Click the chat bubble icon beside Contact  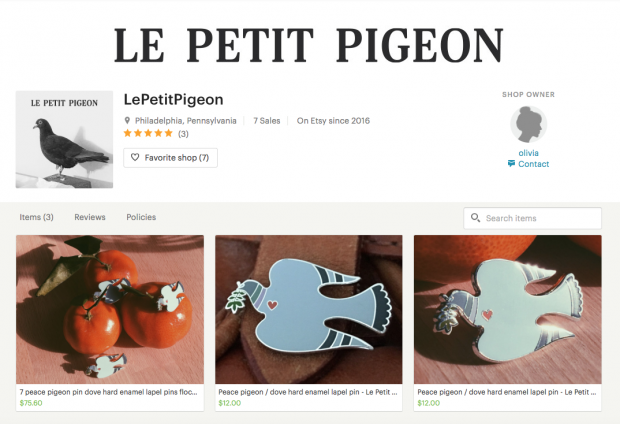coord(511,163)
